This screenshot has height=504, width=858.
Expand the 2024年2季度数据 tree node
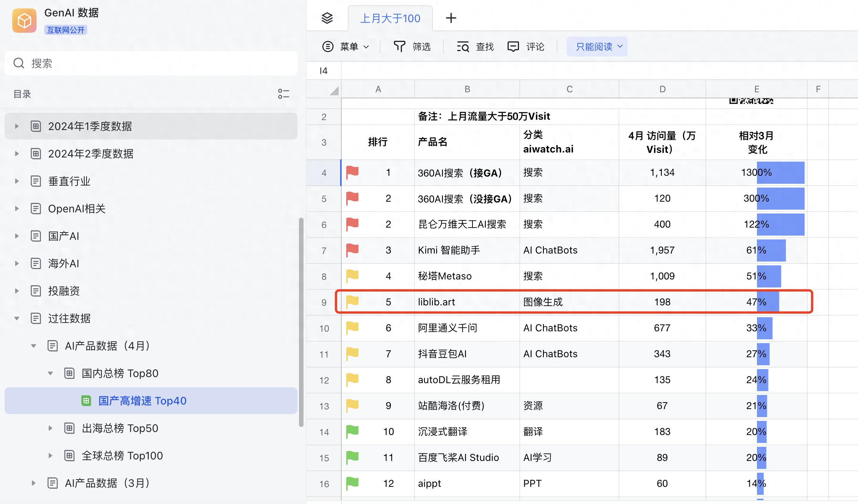[x=17, y=154]
